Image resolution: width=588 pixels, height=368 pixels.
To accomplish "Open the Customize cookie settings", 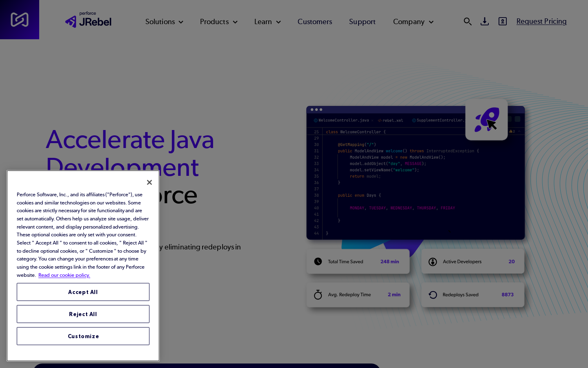I will 83,336.
